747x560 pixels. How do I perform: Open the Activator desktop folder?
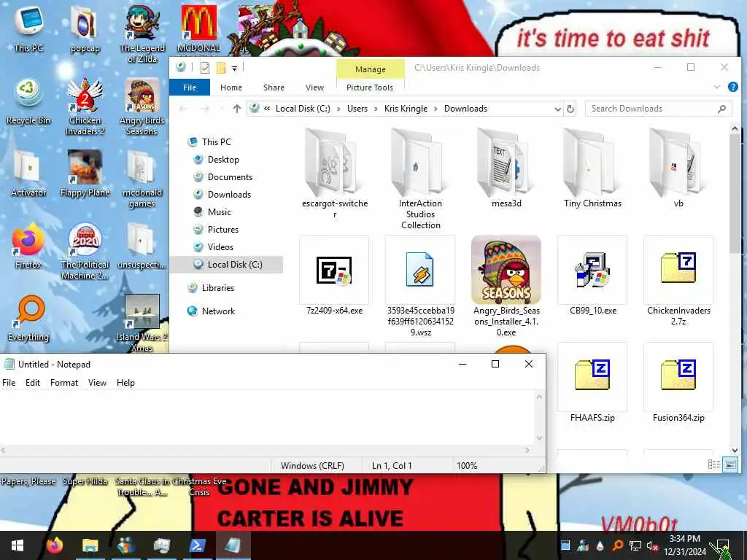coord(28,174)
